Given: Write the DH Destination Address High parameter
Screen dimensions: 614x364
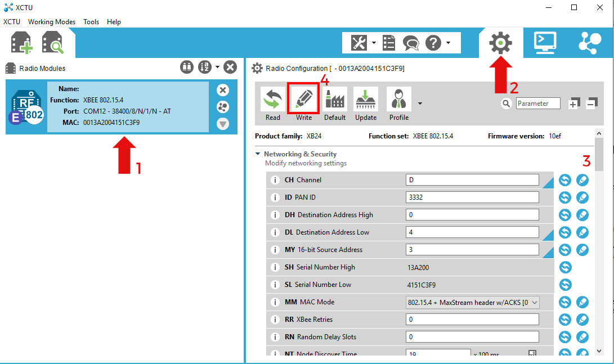Looking at the screenshot, I should click(582, 215).
